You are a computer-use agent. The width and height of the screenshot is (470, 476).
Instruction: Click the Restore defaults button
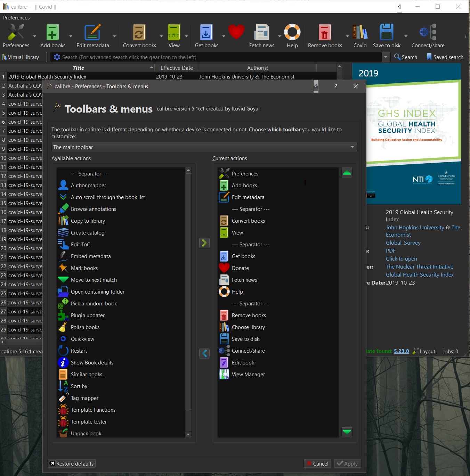(72, 463)
